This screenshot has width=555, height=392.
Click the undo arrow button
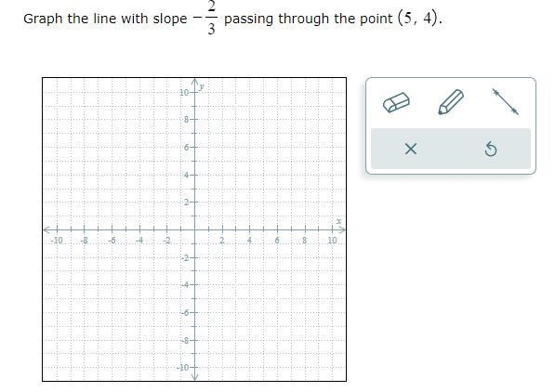pos(491,149)
